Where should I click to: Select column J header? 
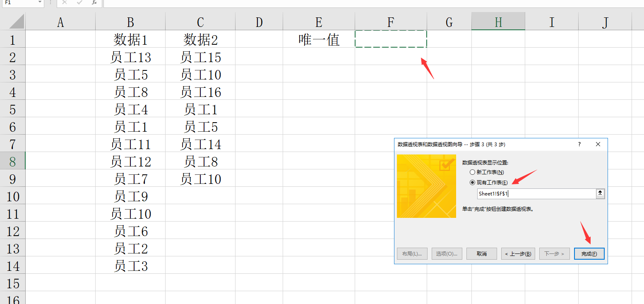(x=605, y=22)
